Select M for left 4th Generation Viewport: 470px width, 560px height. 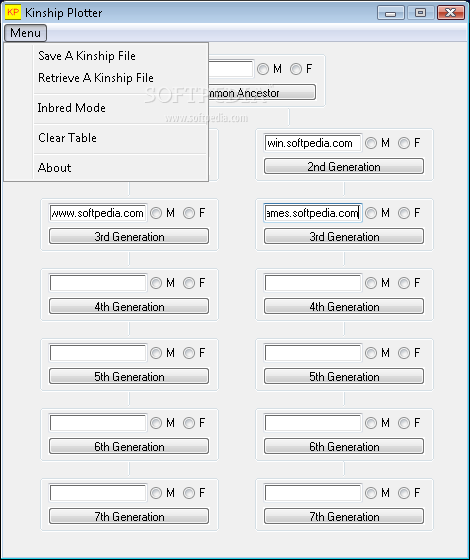pos(156,283)
